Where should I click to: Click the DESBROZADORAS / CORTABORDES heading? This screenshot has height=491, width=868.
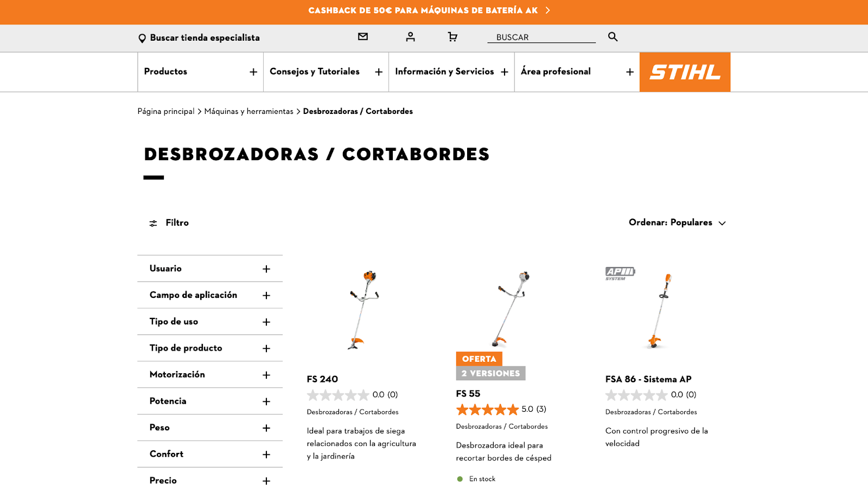[x=317, y=154]
